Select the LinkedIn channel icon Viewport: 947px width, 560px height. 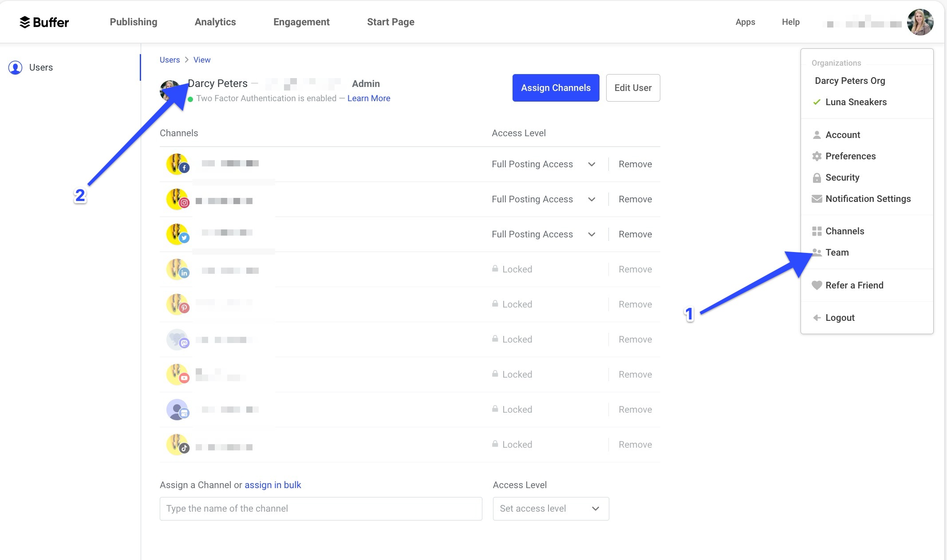184,272
